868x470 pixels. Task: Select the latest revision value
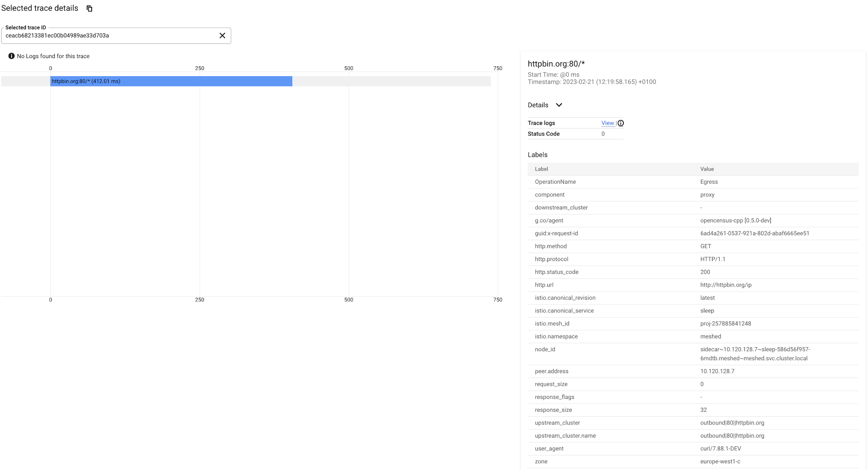[x=707, y=298]
